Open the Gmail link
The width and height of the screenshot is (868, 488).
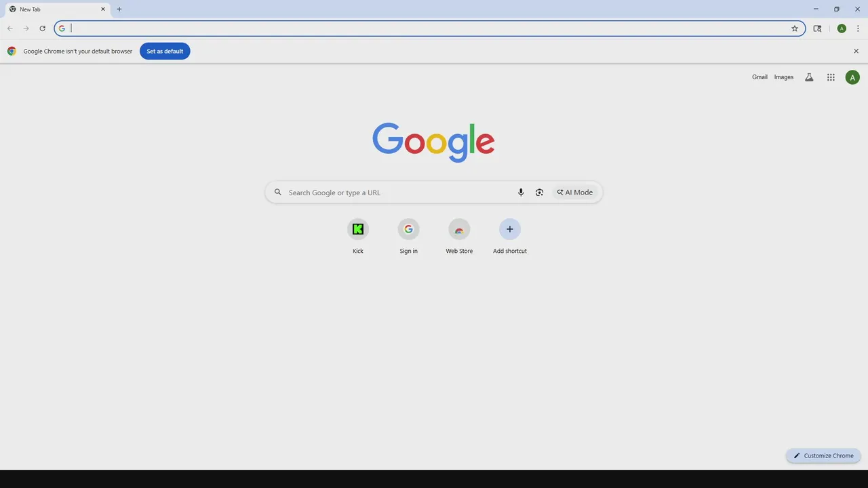coord(759,77)
